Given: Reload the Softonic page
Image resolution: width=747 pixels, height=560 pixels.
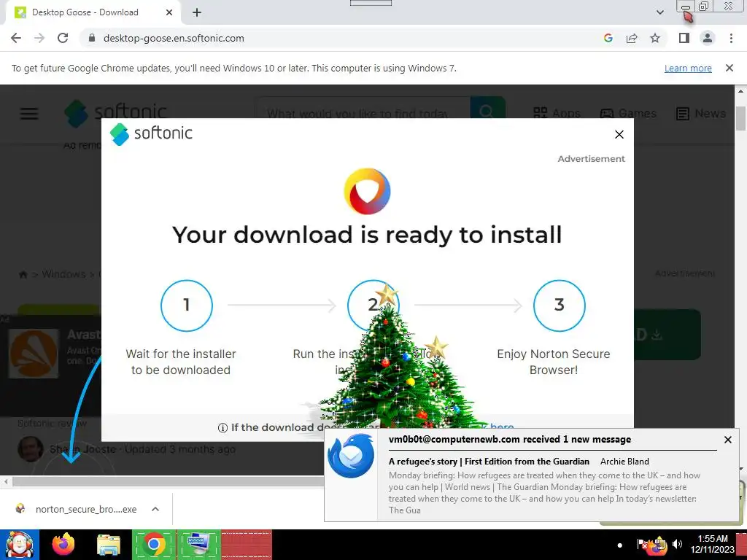Looking at the screenshot, I should (63, 38).
